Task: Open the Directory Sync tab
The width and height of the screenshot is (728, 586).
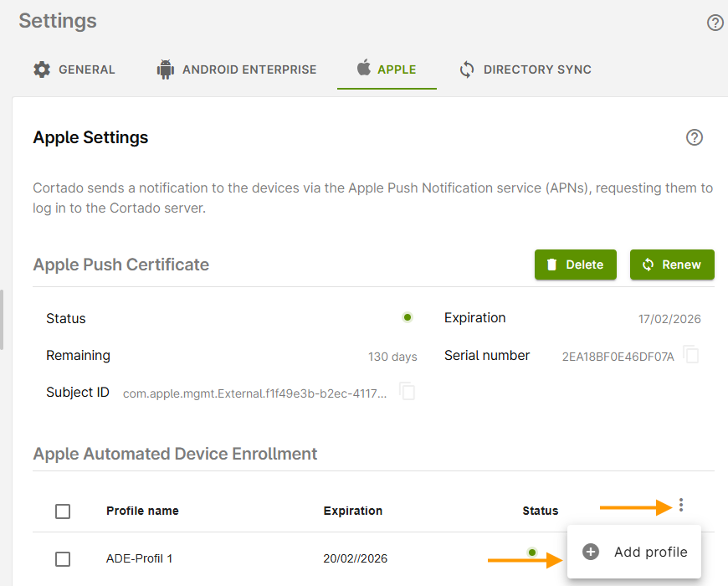Action: (x=525, y=69)
